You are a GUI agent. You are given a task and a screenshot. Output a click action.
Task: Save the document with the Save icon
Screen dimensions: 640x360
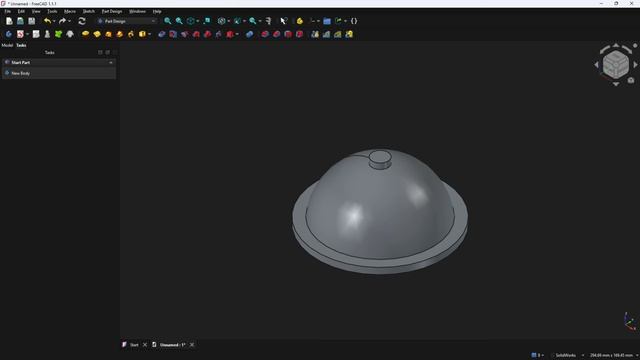[x=31, y=21]
